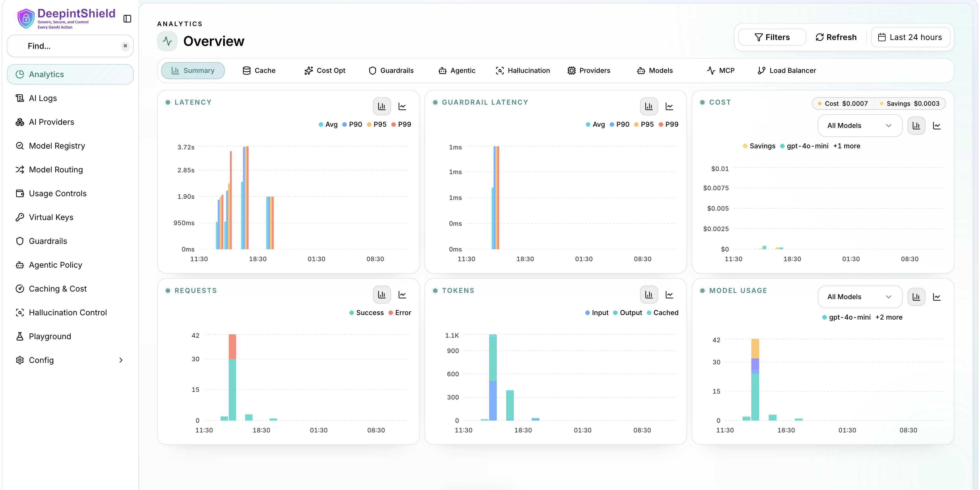This screenshot has height=490, width=980.
Task: Open All Models dropdown in Cost card
Action: (x=860, y=126)
